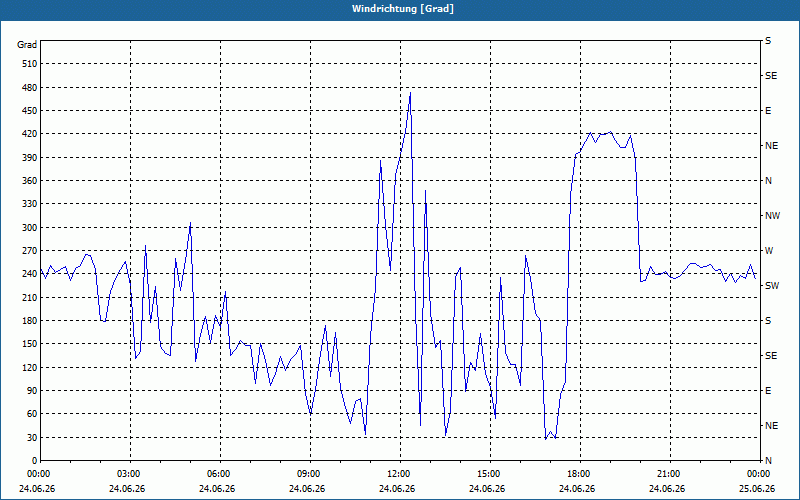Pick the 12:00 time axis label

click(400, 473)
